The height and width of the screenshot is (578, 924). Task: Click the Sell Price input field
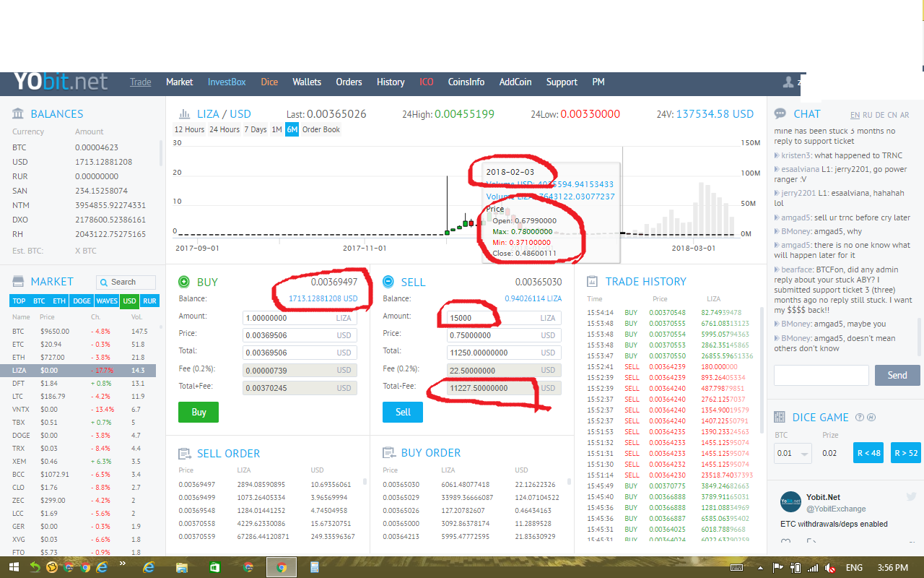tap(504, 335)
